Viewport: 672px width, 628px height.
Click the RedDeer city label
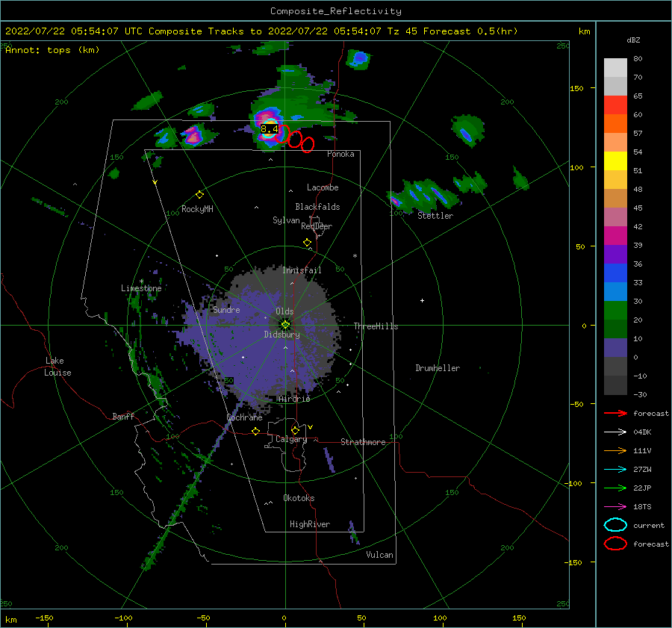click(x=317, y=226)
